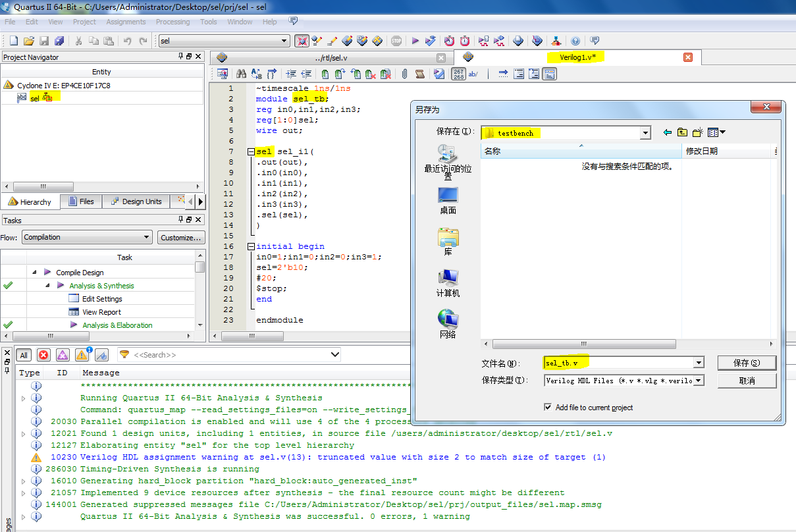Click the file name field sel_tb.v
The height and width of the screenshot is (532, 796).
coord(619,363)
